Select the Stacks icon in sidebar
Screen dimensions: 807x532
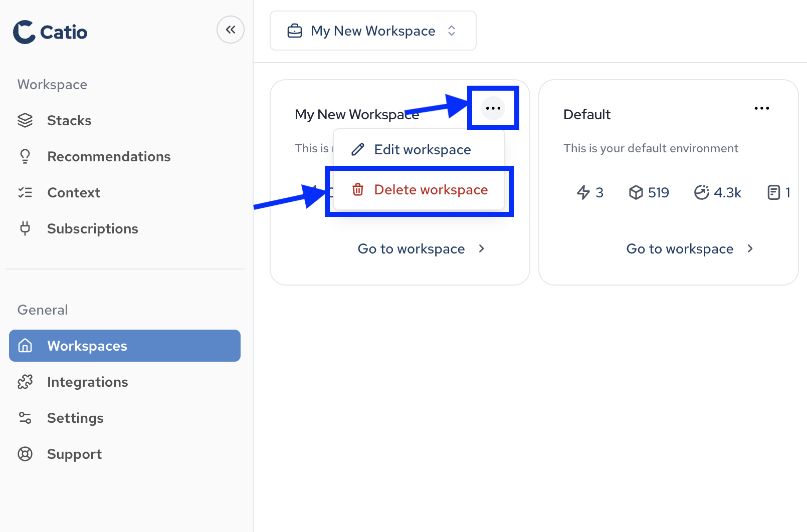click(25, 120)
